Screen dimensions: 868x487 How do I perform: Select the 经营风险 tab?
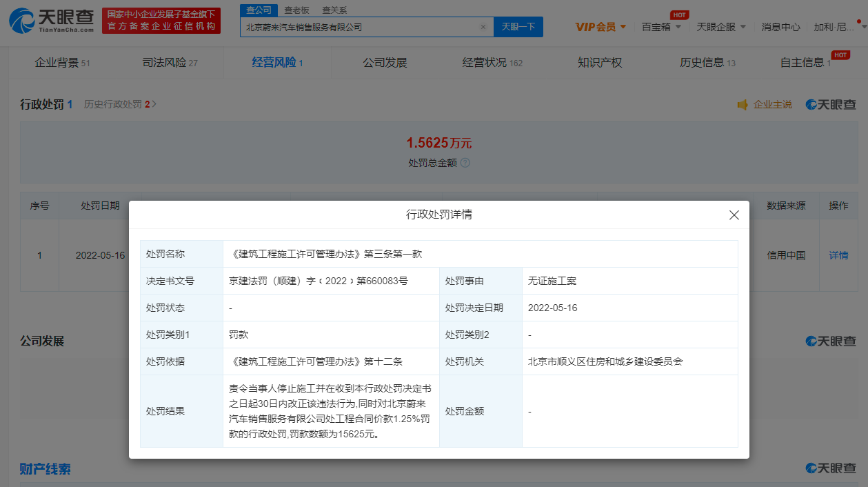[277, 63]
